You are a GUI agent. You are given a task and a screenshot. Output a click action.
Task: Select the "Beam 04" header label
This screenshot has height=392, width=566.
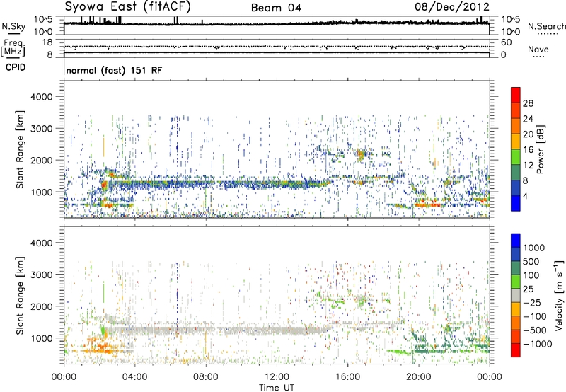[276, 8]
